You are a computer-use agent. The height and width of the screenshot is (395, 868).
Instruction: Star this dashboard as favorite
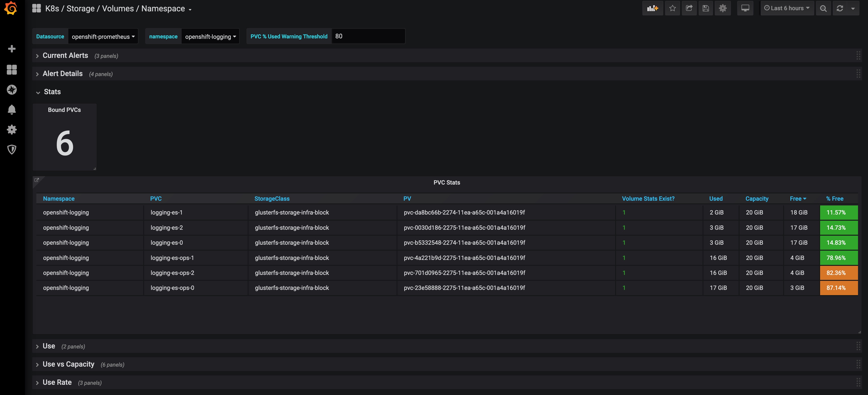672,8
